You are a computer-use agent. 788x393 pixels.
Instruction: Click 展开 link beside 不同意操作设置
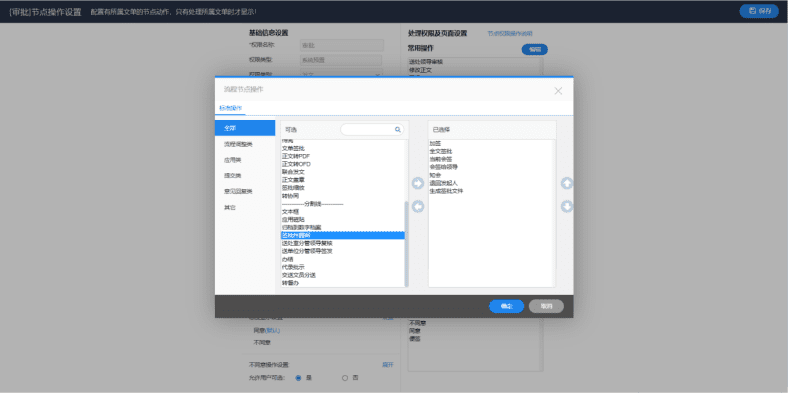[388, 365]
